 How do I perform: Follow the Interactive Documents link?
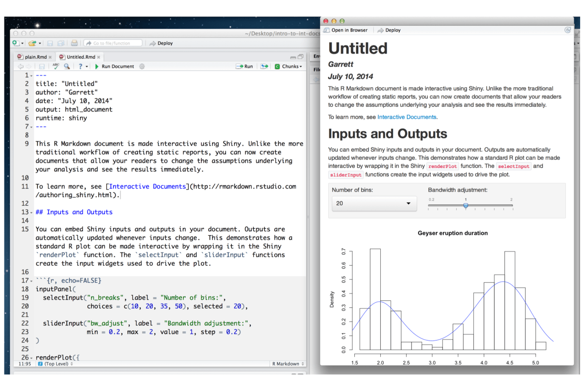(406, 117)
